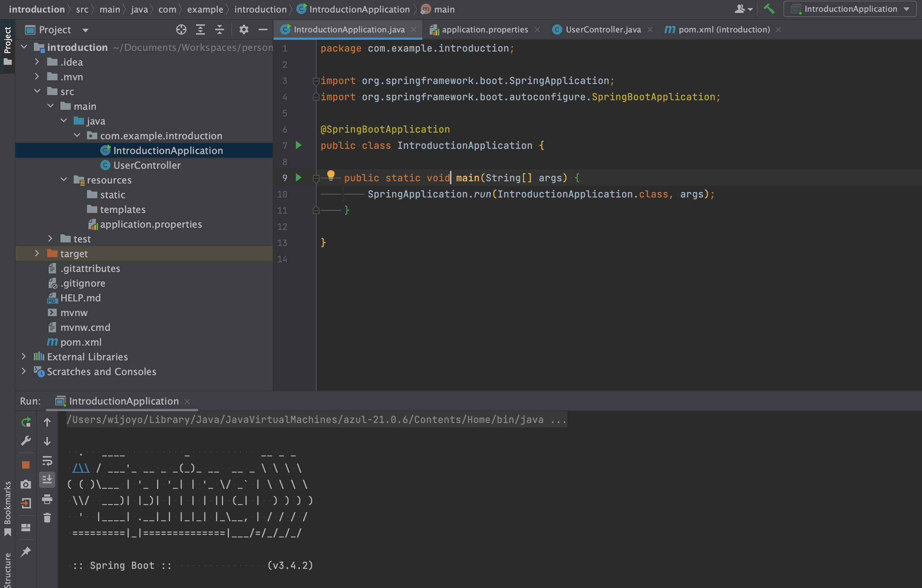Viewport: 922px width, 588px height.
Task: Close the UserController.java tab
Action: tap(650, 29)
